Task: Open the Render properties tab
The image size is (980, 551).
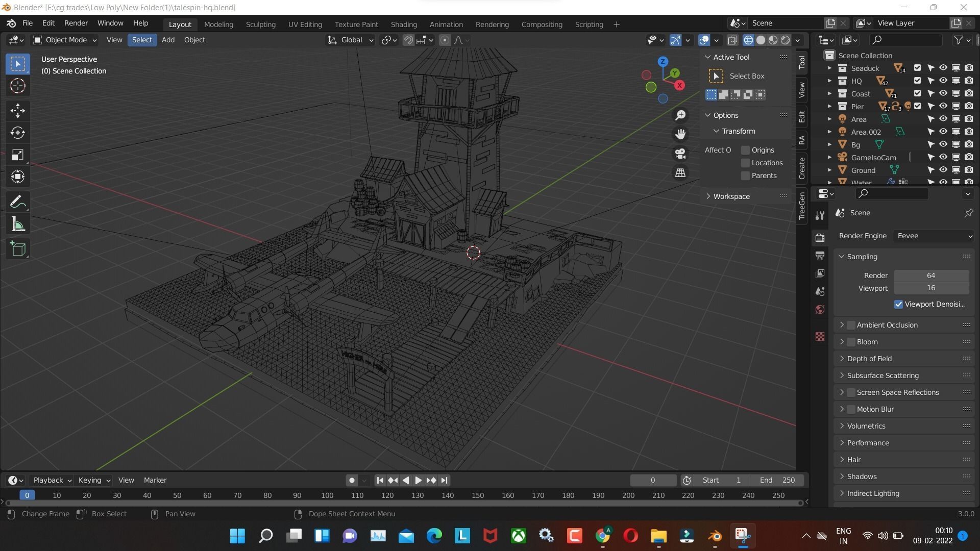Action: 820,238
